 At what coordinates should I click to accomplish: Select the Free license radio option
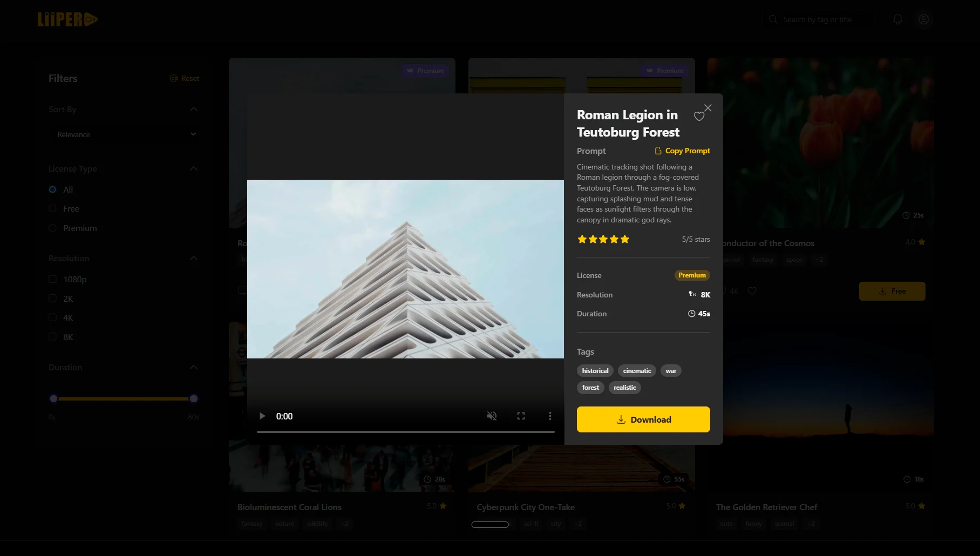point(52,209)
